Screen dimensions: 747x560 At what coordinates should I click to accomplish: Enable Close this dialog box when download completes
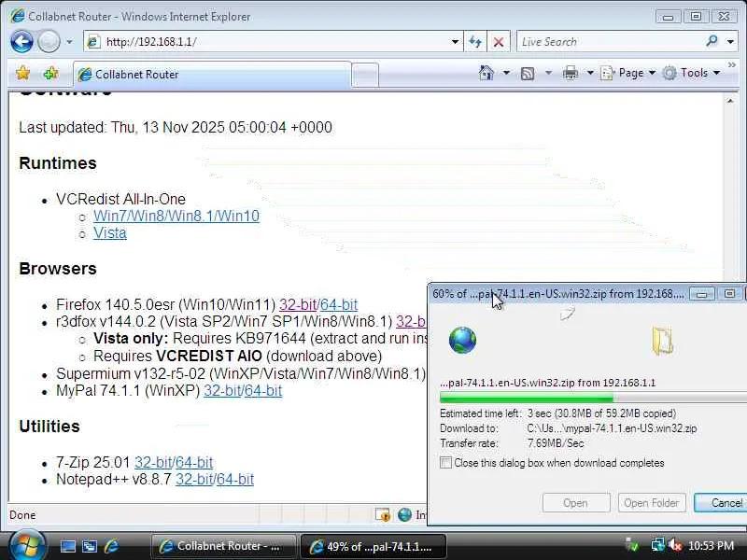pyautogui.click(x=446, y=462)
